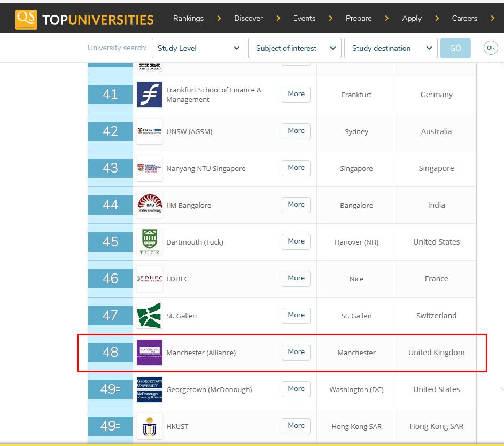Click More for UNSW (AGSM)
This screenshot has width=504, height=446.
pyautogui.click(x=296, y=131)
